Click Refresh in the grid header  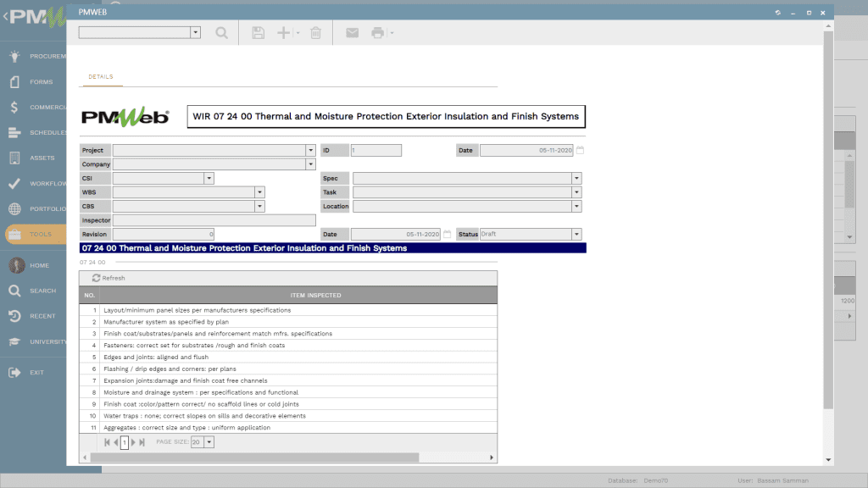[108, 278]
